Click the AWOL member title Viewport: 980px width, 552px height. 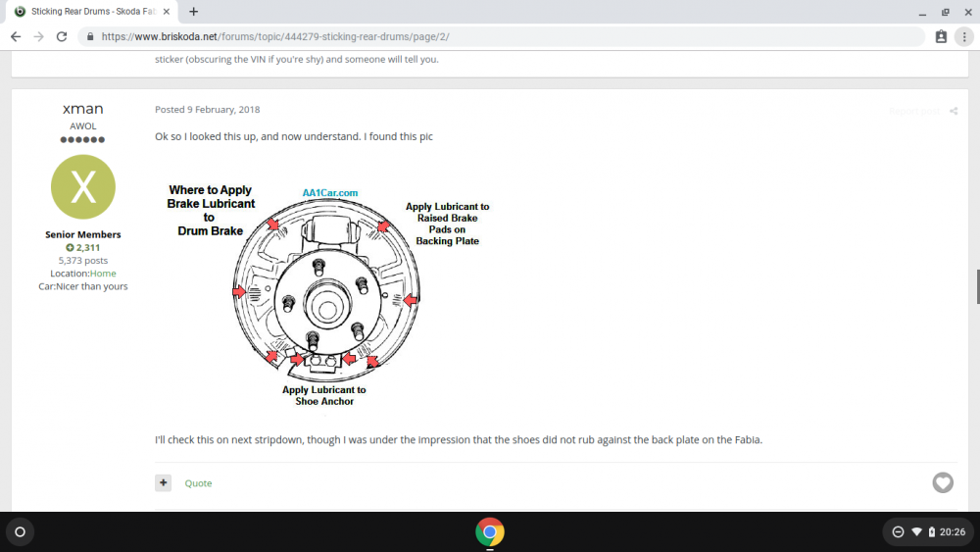[x=83, y=126]
